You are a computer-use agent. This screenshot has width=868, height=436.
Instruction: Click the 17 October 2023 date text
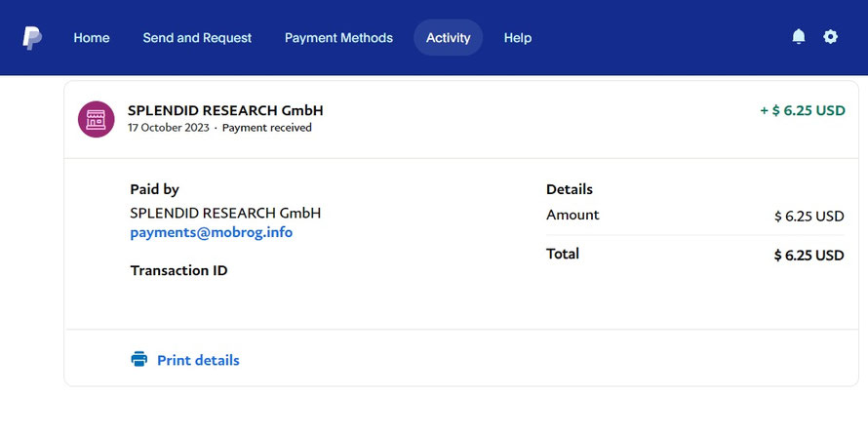pos(169,128)
